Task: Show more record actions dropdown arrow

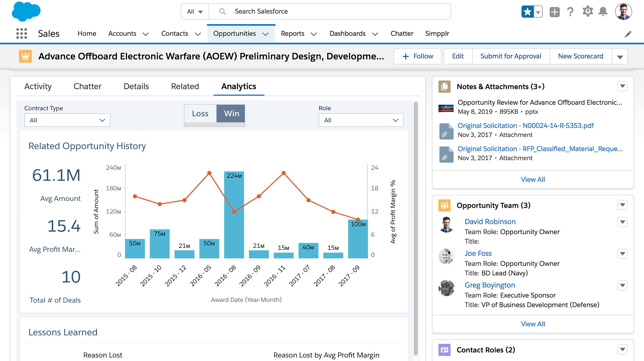Action: pos(620,57)
